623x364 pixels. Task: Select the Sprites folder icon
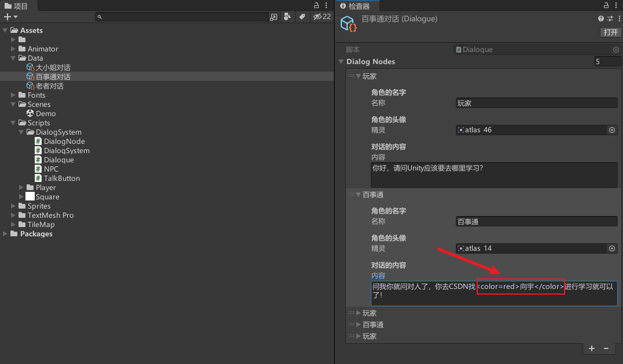pos(22,206)
